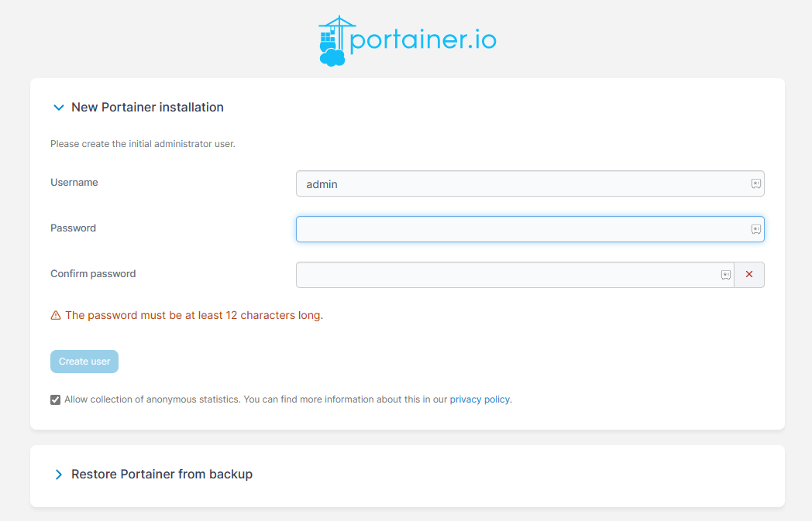Screen dimensions: 812x521
Task: Click the portainer.io logo text
Action: point(423,39)
